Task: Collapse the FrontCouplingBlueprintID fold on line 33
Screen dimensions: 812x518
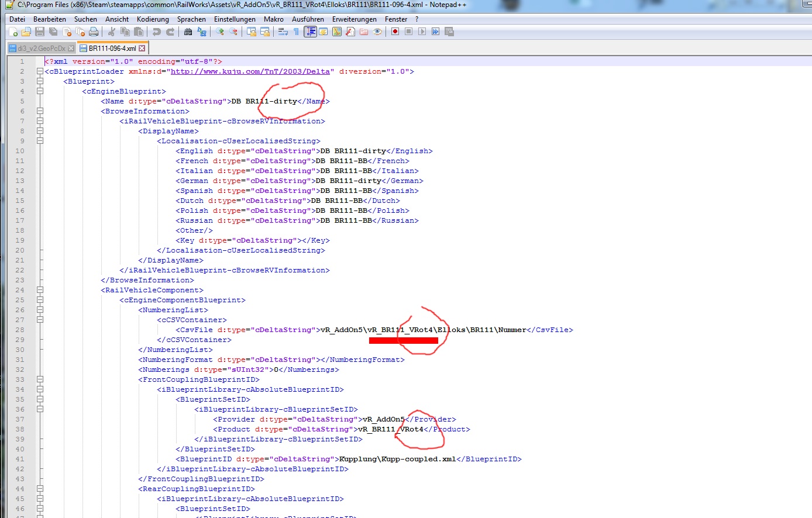Action: click(40, 379)
